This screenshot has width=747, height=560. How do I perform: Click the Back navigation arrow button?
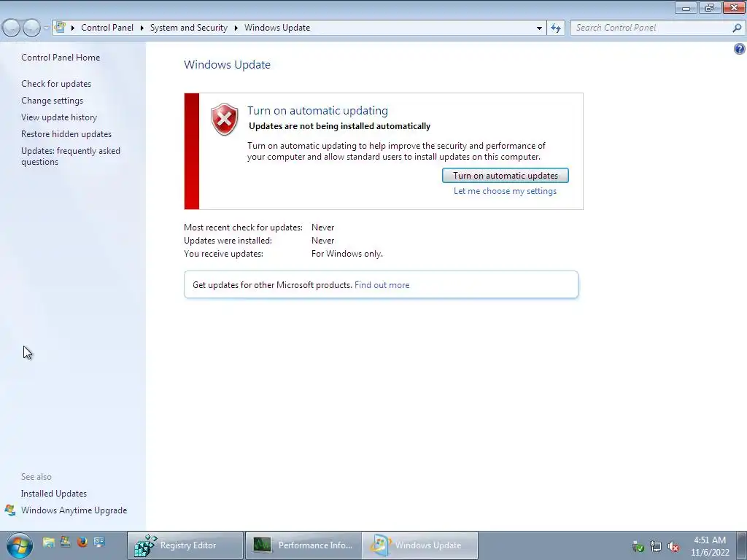click(x=12, y=28)
